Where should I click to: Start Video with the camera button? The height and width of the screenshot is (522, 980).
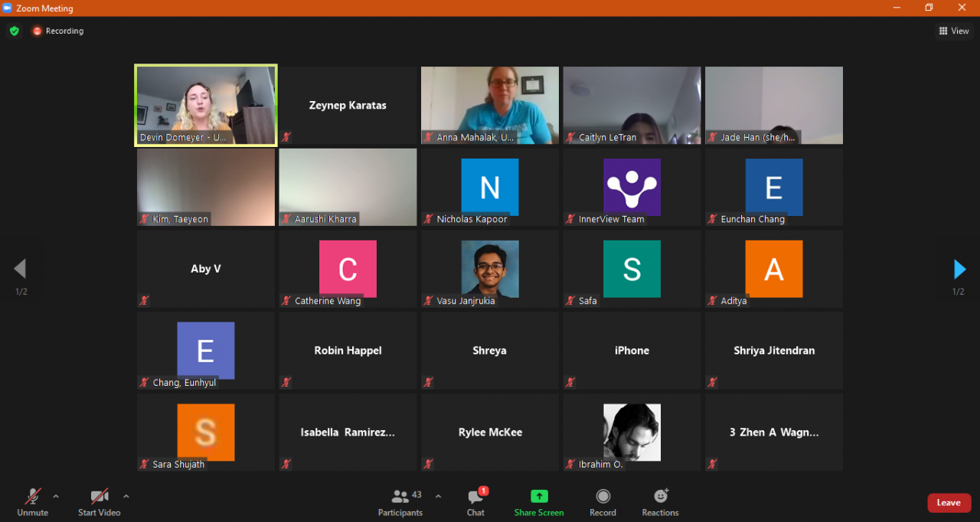(x=100, y=502)
